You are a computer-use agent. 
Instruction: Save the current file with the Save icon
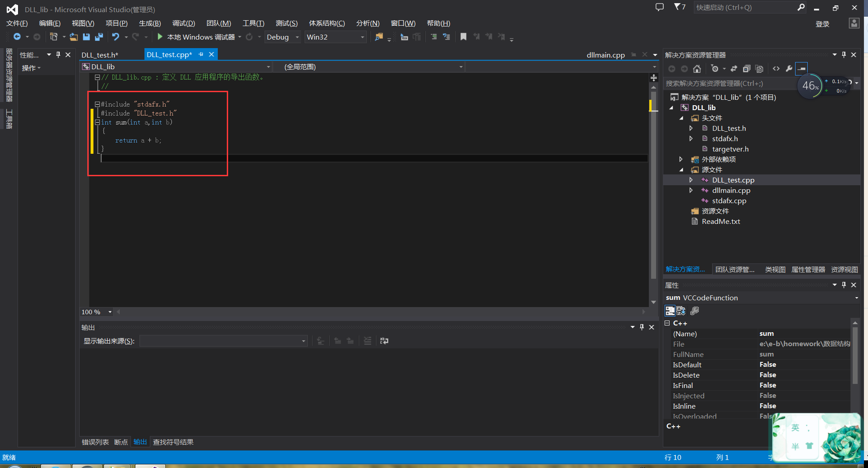point(86,37)
